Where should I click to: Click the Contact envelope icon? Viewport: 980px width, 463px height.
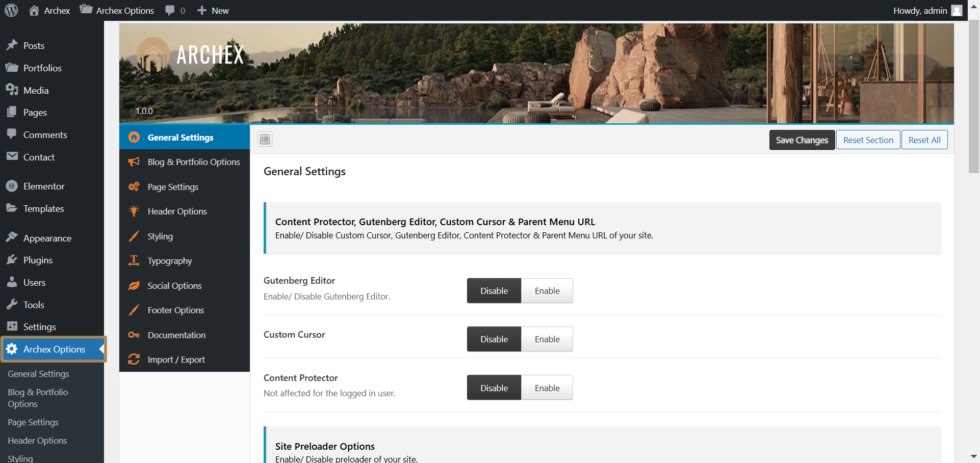pos(12,157)
